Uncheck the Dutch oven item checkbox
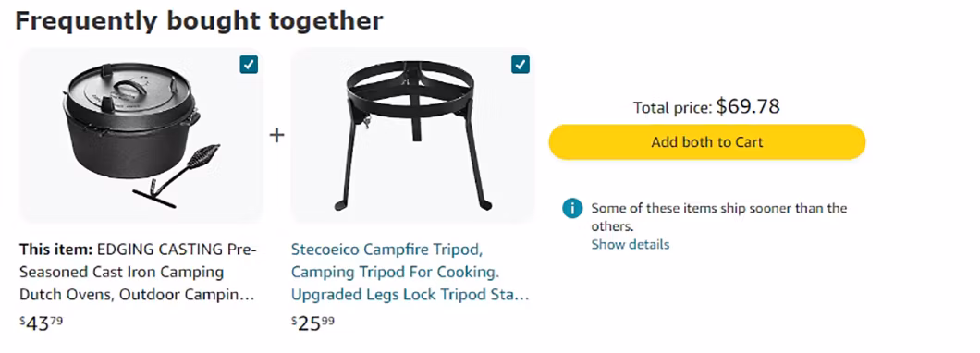The height and width of the screenshot is (353, 980). 249,65
